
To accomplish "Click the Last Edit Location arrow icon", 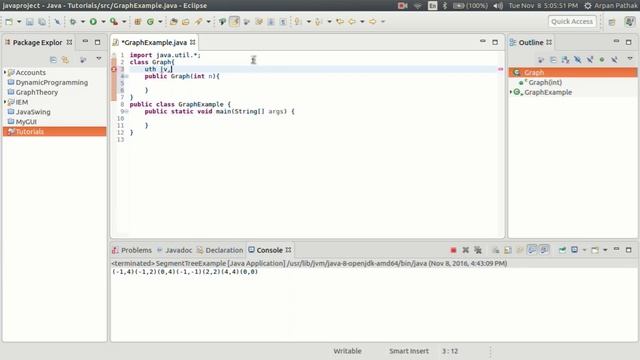I will point(340,22).
